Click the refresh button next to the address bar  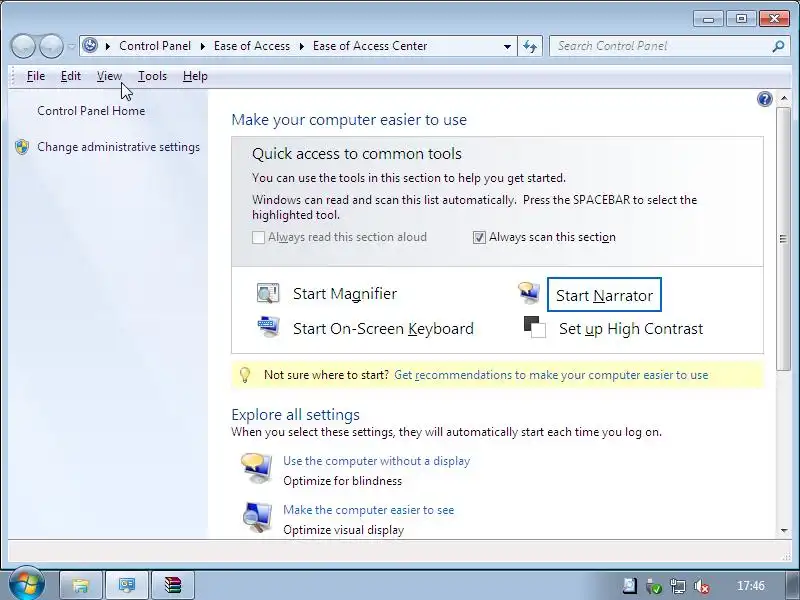(x=530, y=46)
